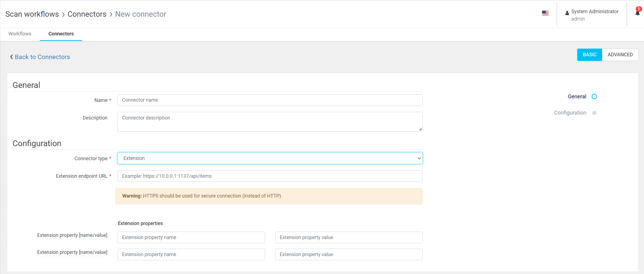This screenshot has width=644, height=274.
Task: Click the description field resize handle
Action: [x=420, y=129]
